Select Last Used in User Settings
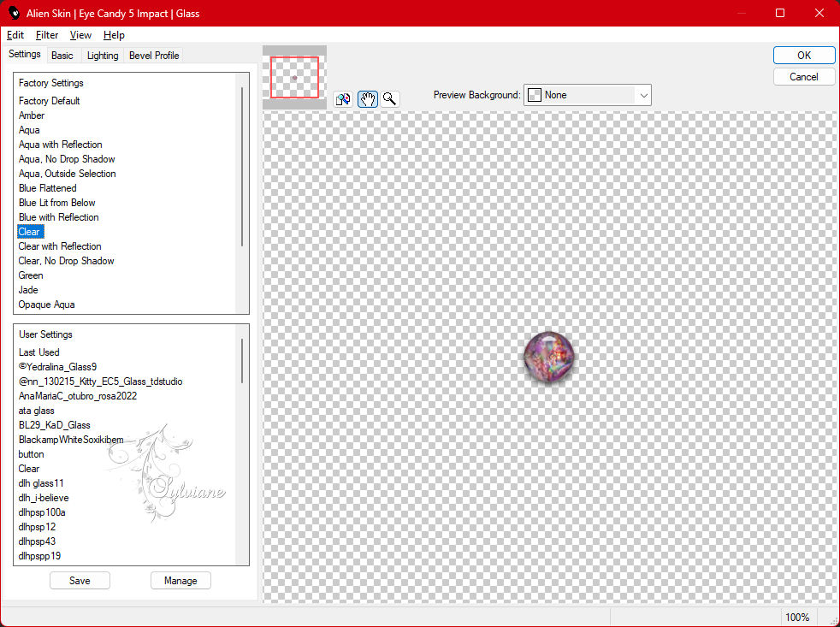The image size is (840, 627). (x=38, y=352)
